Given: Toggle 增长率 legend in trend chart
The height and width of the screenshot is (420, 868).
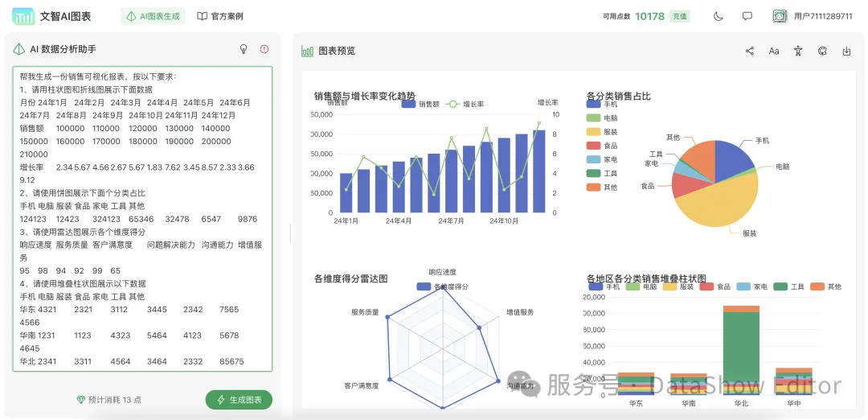Looking at the screenshot, I should tap(465, 104).
